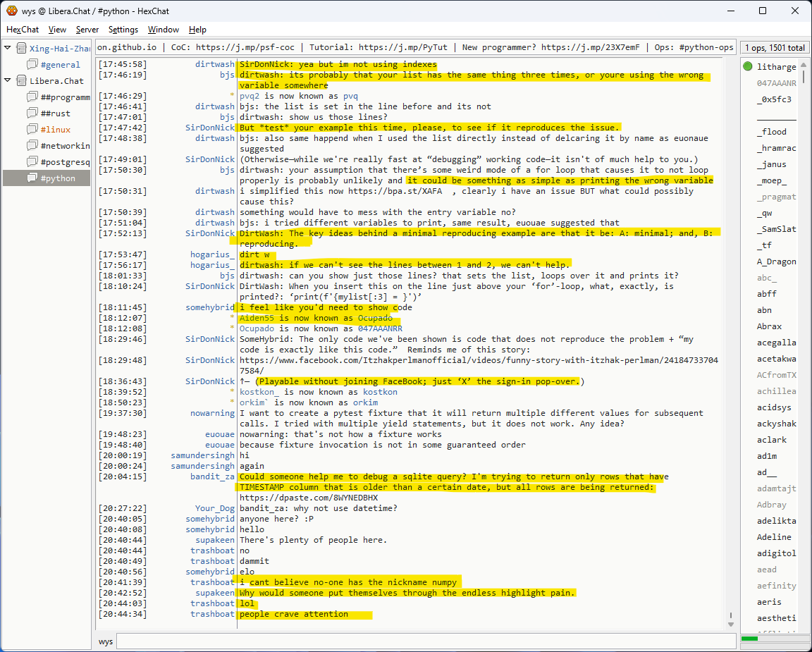Click the green op status dot beside litharge
The width and height of the screenshot is (812, 652).
(748, 67)
